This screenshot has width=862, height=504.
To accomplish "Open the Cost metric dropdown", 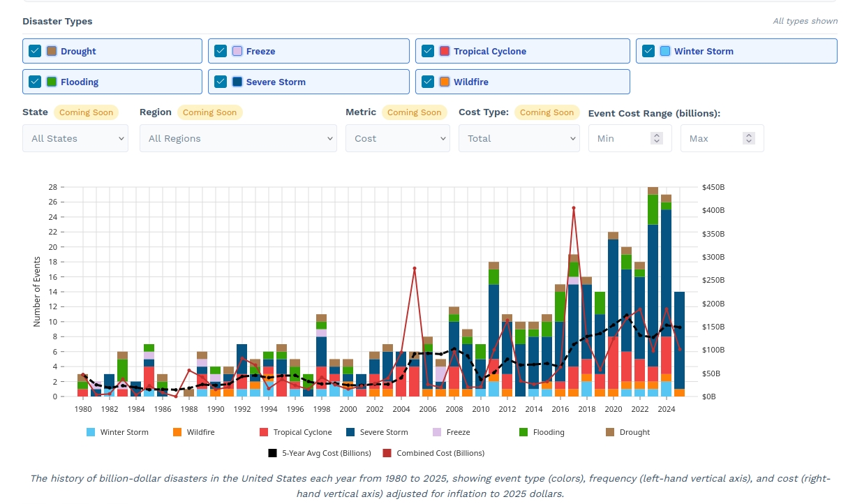I will pyautogui.click(x=397, y=138).
